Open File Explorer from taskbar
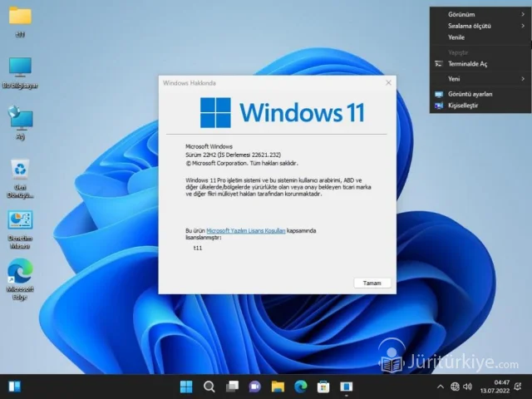The image size is (532, 399). [278, 387]
